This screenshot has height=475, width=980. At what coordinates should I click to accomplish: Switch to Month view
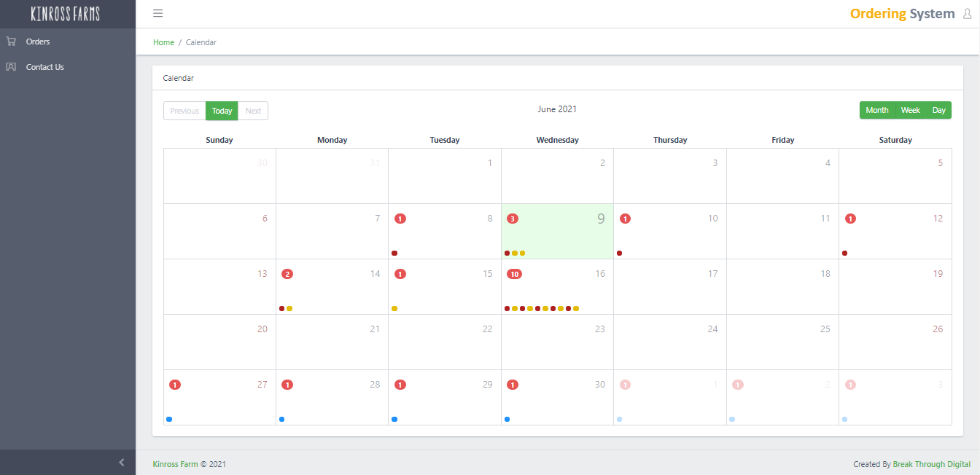(x=876, y=110)
